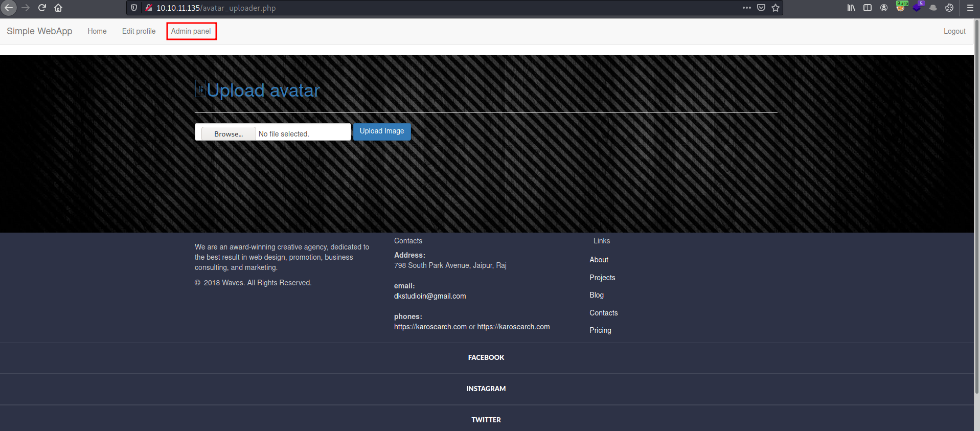Viewport: 980px width, 431px height.
Task: Open the Firefox hamburger menu
Action: tap(970, 8)
